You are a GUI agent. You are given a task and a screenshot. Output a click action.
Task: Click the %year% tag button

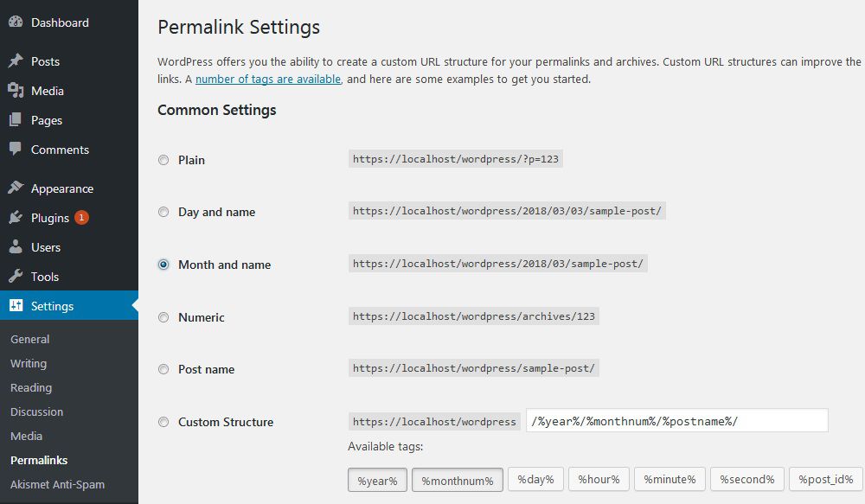[377, 481]
